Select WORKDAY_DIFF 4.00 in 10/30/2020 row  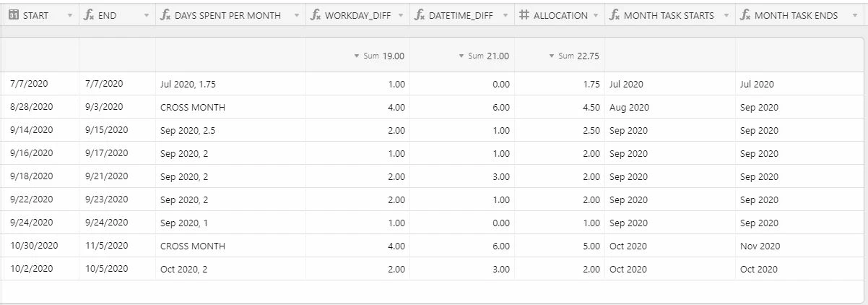357,246
